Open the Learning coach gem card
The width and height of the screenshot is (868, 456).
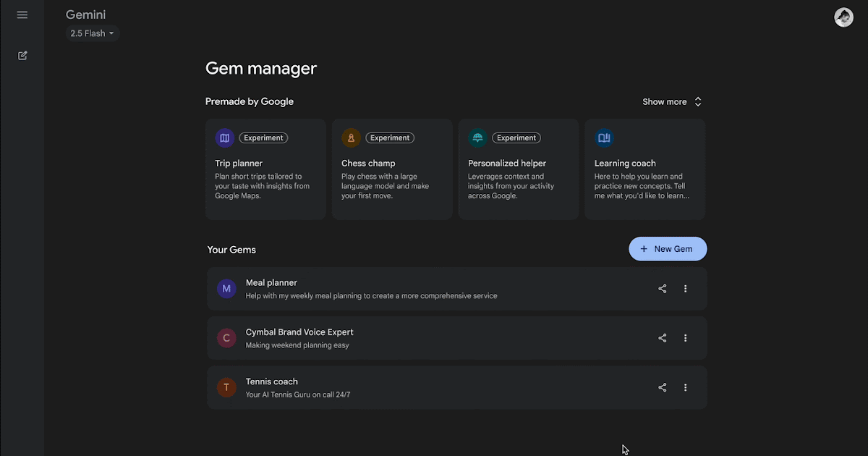click(644, 169)
